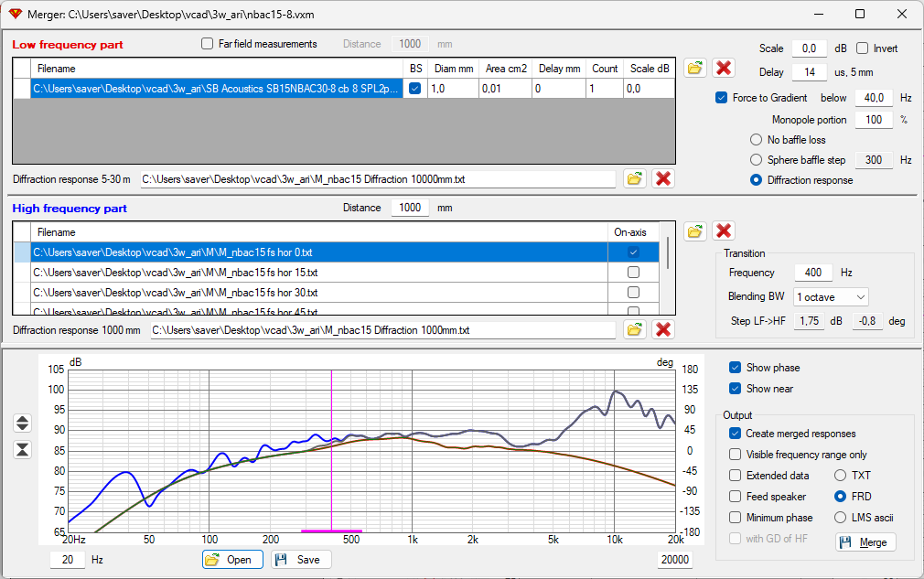Screen dimensions: 924x579
Task: Click chart maximum frequency 20000 field
Action: 675,560
